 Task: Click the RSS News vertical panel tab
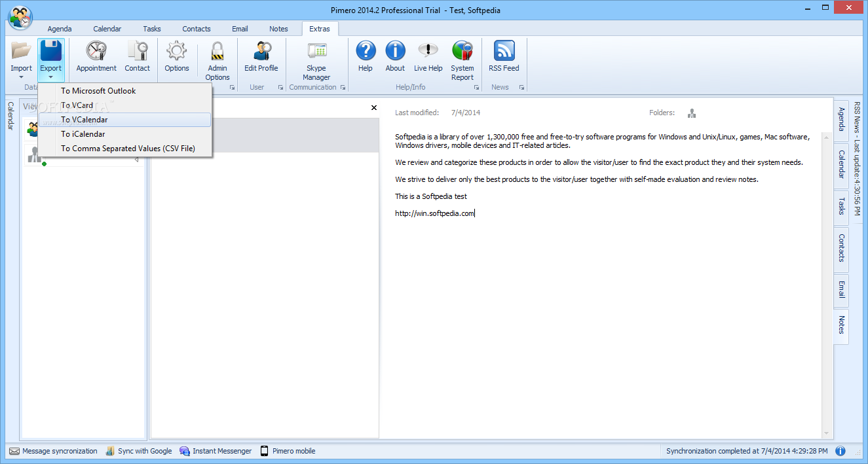858,159
